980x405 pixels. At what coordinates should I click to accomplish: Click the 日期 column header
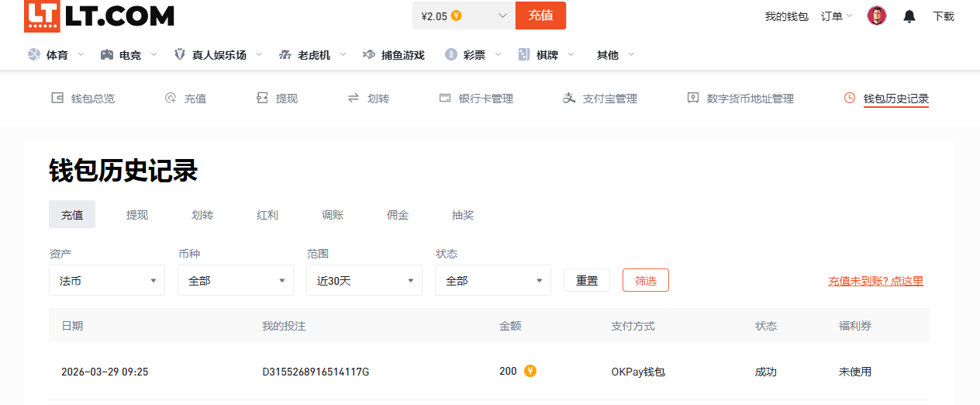point(72,326)
